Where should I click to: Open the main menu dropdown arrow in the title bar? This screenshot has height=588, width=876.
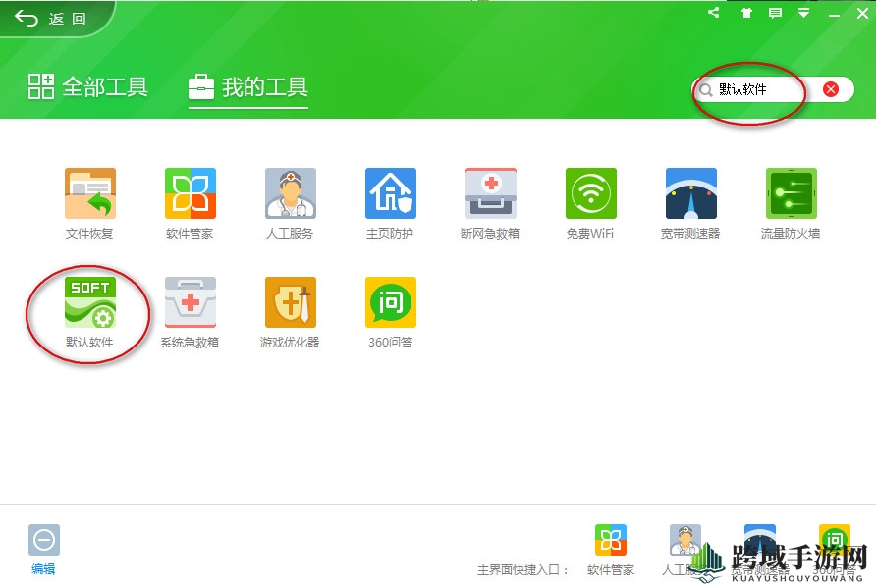(803, 13)
